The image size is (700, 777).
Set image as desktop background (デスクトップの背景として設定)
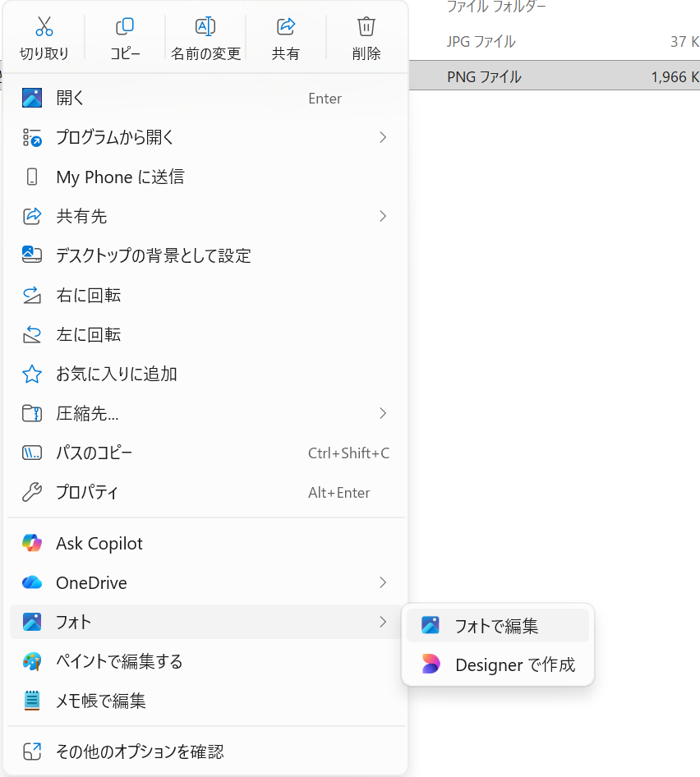[x=153, y=255]
